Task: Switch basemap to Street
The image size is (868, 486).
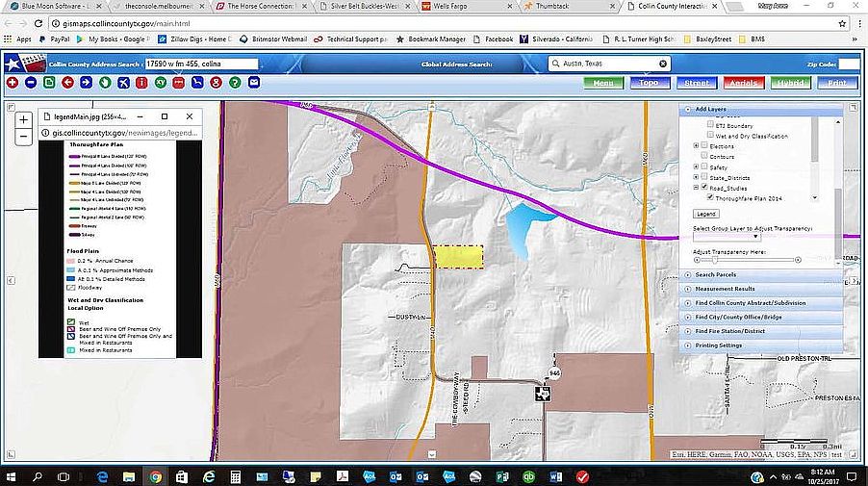Action: click(x=697, y=83)
